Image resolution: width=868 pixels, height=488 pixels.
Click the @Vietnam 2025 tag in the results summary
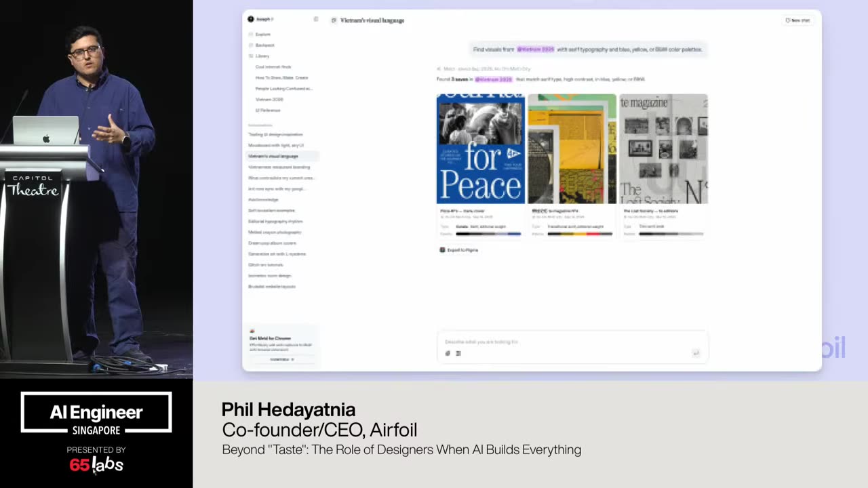pyautogui.click(x=494, y=79)
